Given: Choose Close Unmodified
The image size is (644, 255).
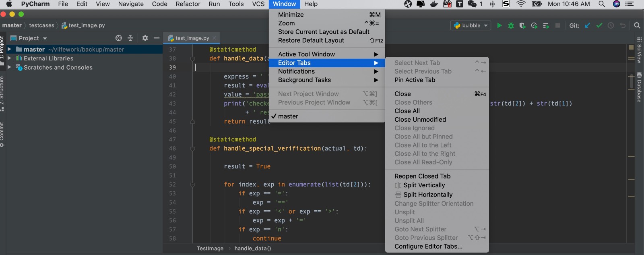Looking at the screenshot, I should click(x=437, y=120).
